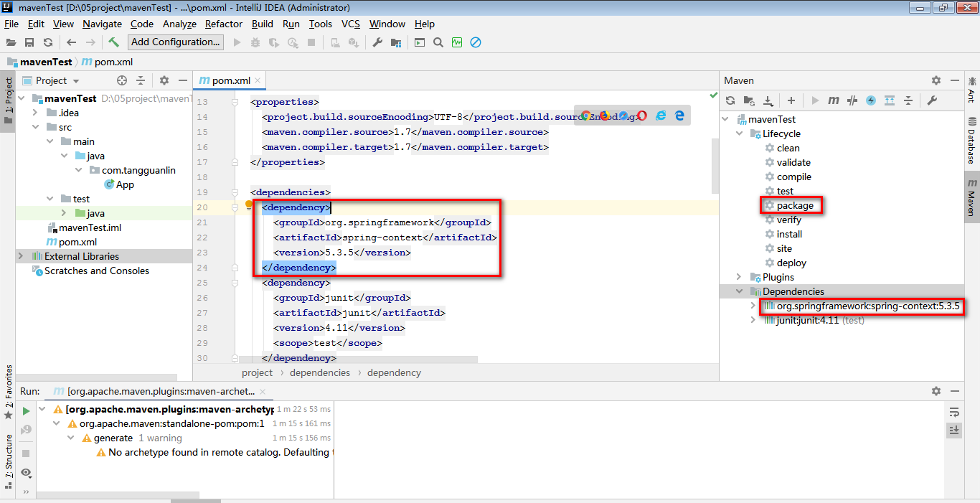Toggle the Database tool window stripe
The image size is (980, 503).
[971, 141]
